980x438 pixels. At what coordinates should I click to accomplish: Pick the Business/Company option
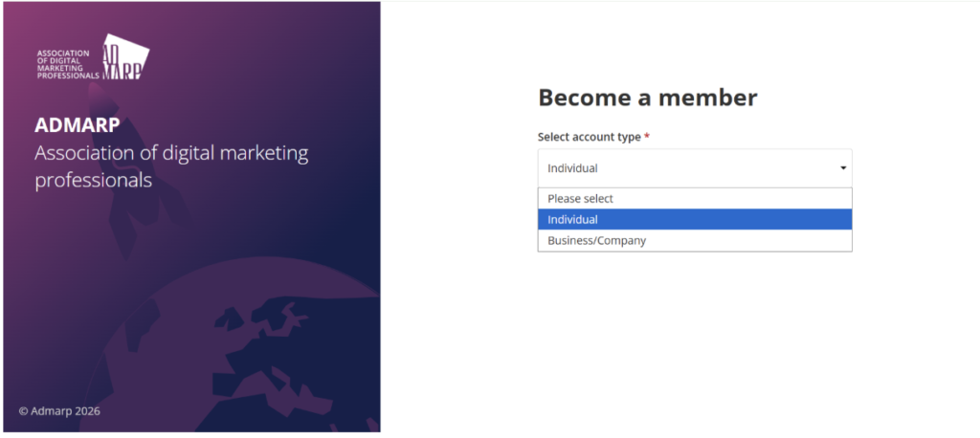click(x=695, y=241)
